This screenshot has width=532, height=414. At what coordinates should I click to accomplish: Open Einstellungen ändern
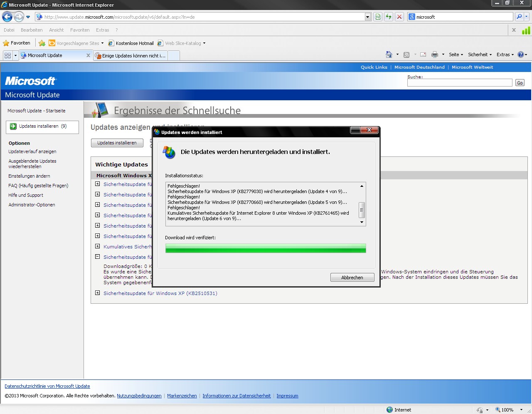pos(29,176)
